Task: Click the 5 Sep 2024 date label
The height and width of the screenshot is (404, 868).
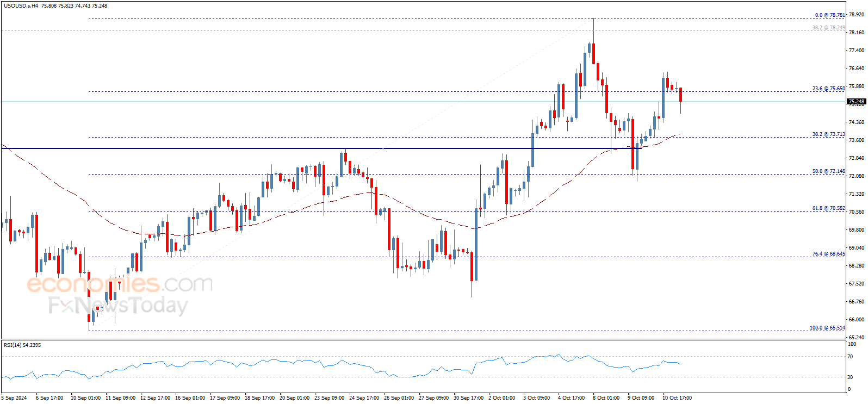Action: coord(14,398)
